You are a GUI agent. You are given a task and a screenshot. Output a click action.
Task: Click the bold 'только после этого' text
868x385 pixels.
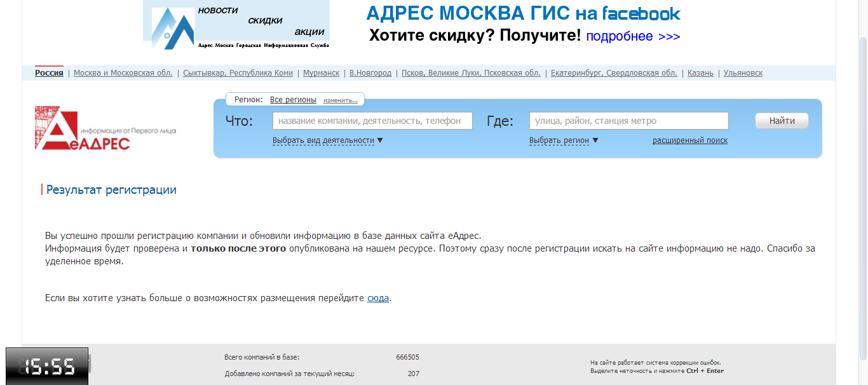coord(238,248)
